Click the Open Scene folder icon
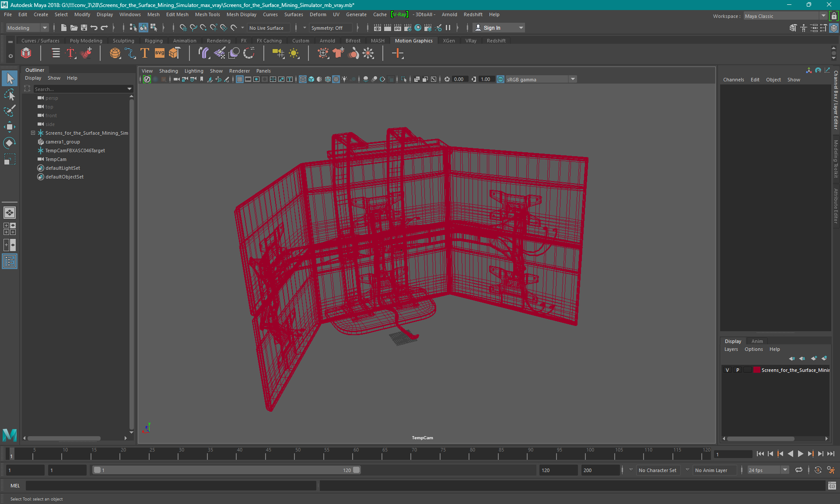 click(x=74, y=28)
